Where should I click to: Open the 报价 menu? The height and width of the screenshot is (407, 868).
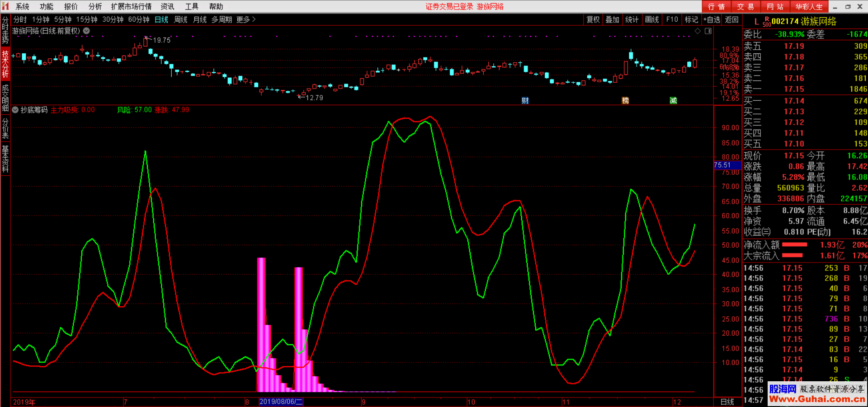pos(71,6)
